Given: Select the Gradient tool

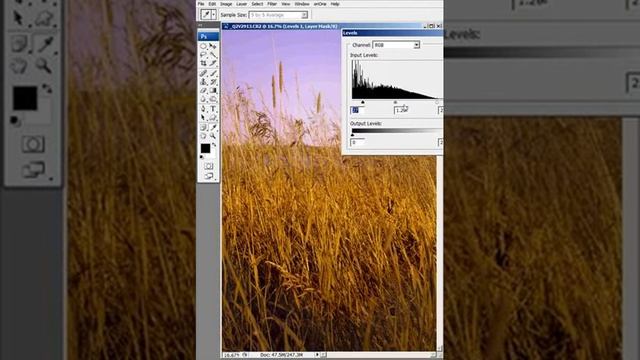Looking at the screenshot, I should (213, 90).
